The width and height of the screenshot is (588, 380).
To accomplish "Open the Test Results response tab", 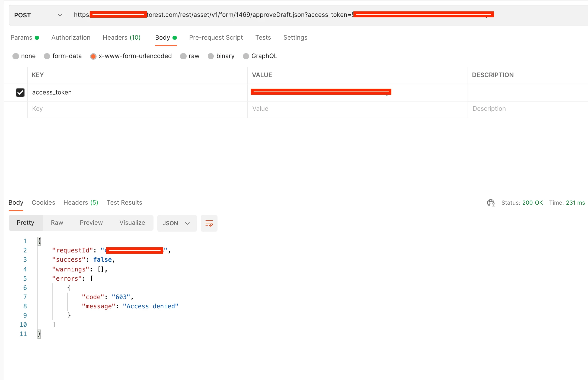I will pyautogui.click(x=124, y=202).
